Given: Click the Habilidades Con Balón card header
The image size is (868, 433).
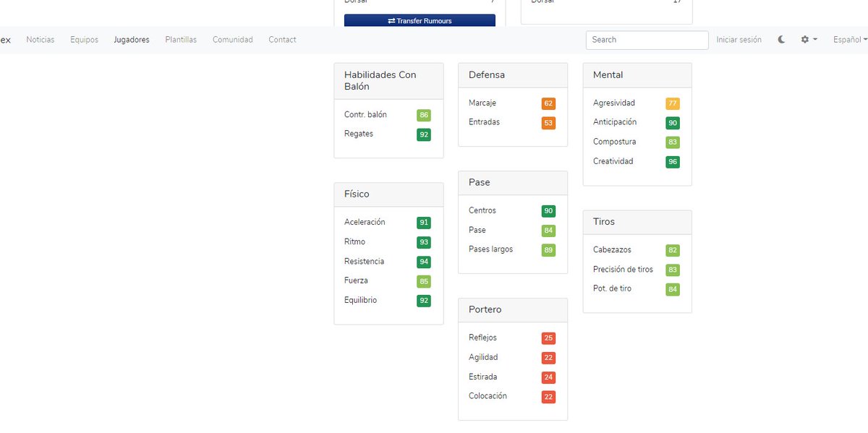Looking at the screenshot, I should [388, 81].
